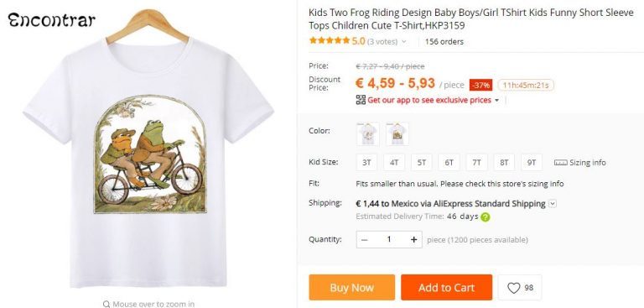Click the Buy Now button
Viewport: 644px width, 308px height.
point(352,288)
